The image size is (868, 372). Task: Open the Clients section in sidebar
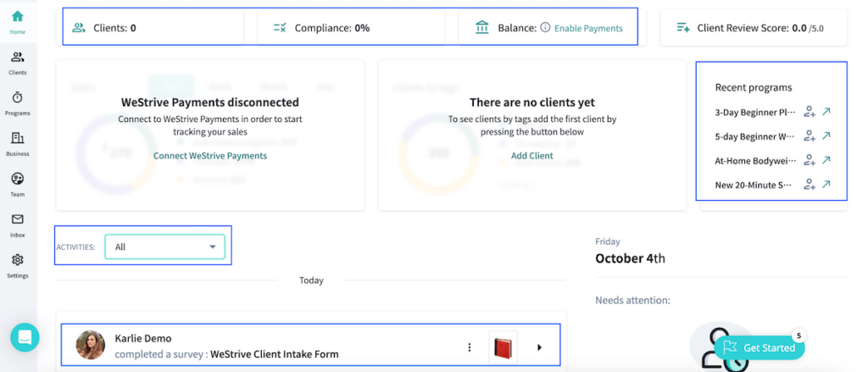[x=17, y=62]
